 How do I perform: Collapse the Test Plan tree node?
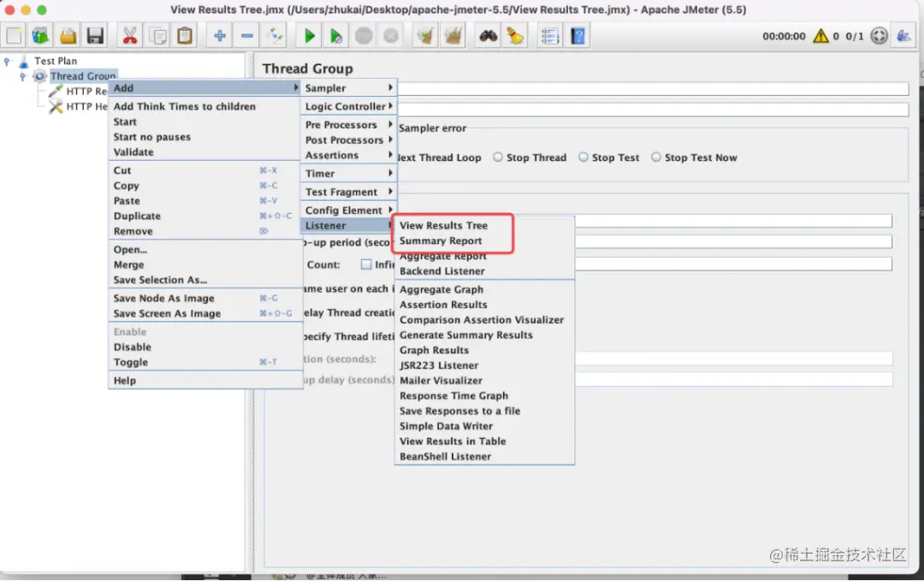pos(7,61)
